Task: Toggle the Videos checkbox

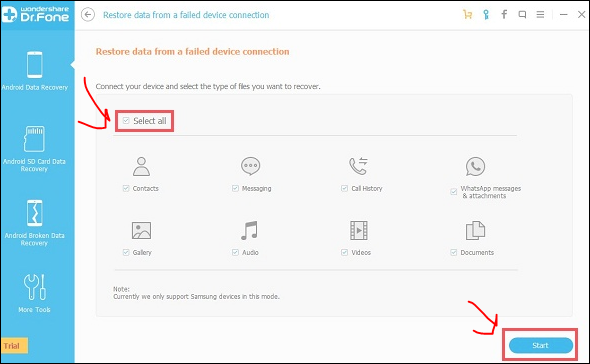Action: point(344,252)
